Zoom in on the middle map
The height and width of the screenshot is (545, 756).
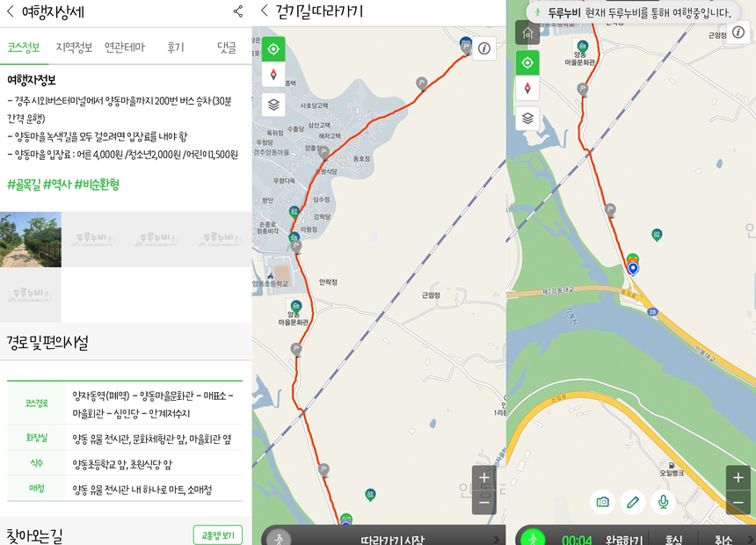tap(483, 477)
